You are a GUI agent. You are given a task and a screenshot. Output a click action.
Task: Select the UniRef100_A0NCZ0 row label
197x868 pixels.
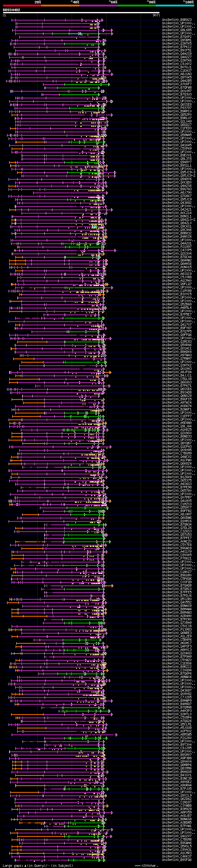click(177, 542)
